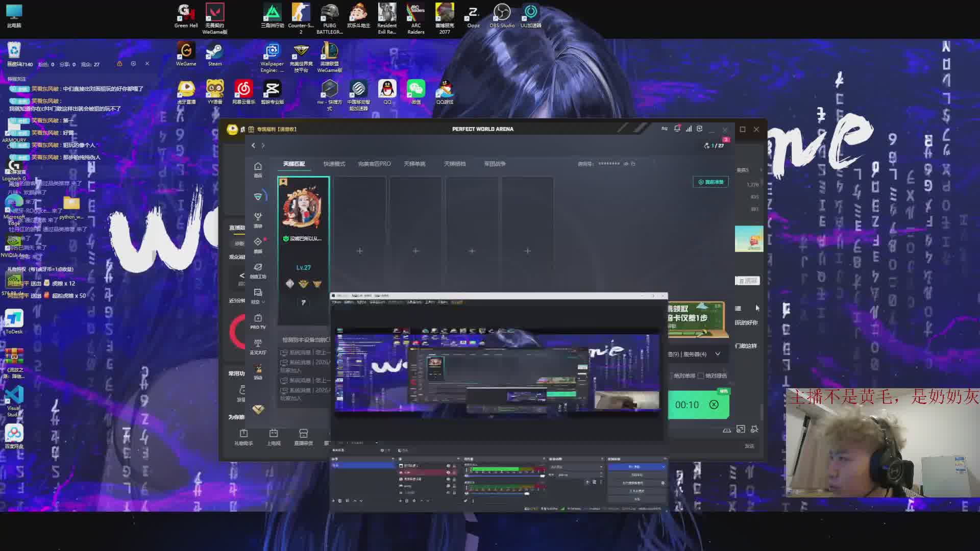Viewport: 980px width, 551px height.
Task: Toggle room number visibility eye icon
Action: click(x=626, y=164)
